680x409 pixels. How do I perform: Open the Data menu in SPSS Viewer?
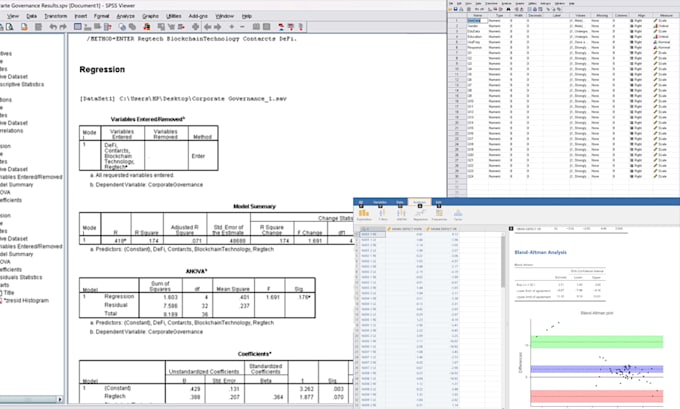31,16
